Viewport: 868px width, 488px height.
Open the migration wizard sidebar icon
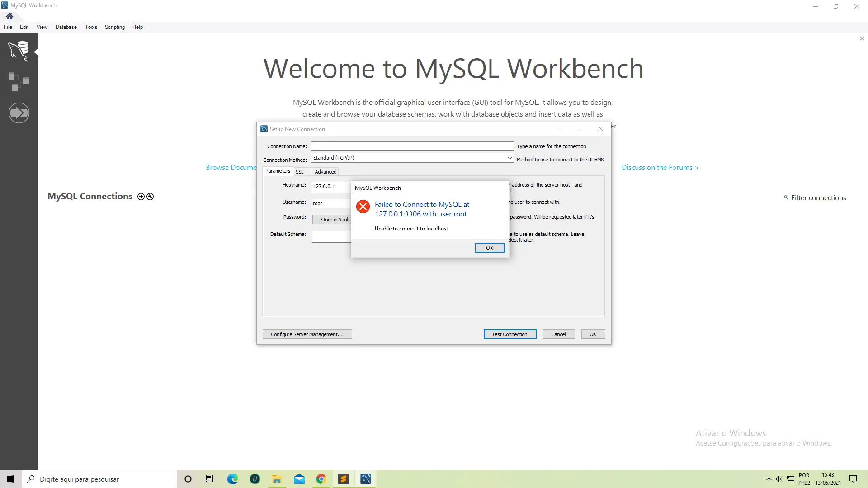pos(19,113)
